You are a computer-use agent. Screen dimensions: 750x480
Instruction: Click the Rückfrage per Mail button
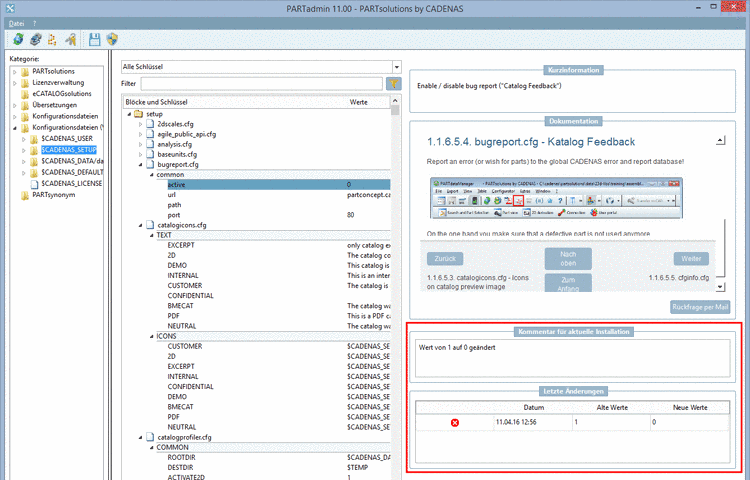tap(700, 307)
